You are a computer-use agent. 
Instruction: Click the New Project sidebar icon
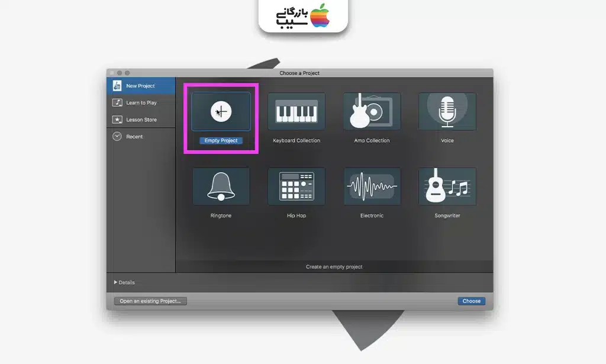click(x=117, y=86)
